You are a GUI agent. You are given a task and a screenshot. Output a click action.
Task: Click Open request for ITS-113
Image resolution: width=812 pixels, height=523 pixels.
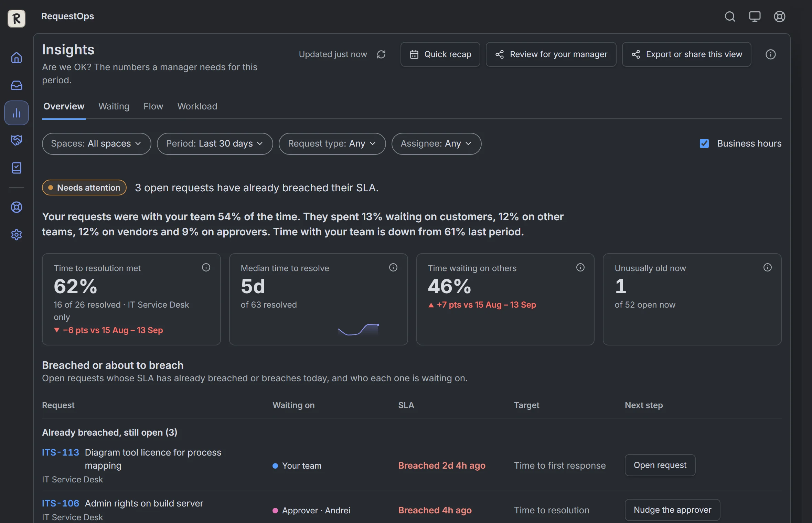(x=660, y=465)
